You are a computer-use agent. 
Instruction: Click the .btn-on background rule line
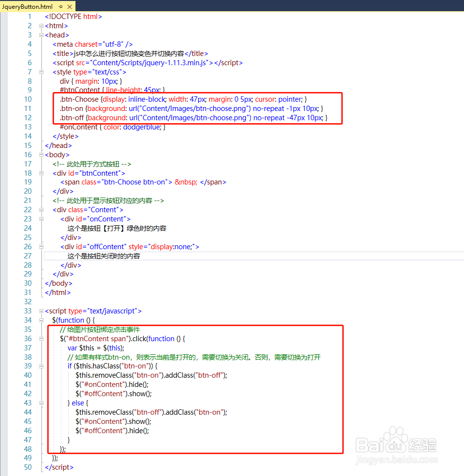[192, 109]
